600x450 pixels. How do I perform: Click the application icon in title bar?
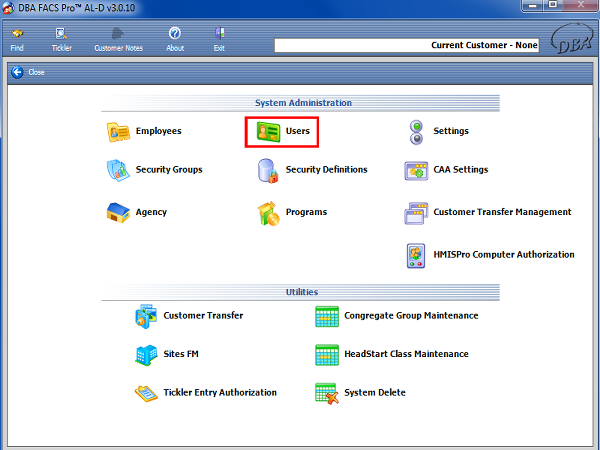8,8
